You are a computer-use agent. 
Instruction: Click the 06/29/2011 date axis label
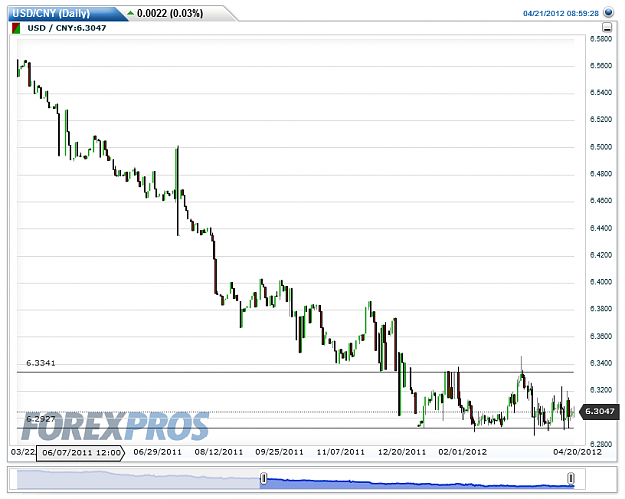tap(157, 452)
